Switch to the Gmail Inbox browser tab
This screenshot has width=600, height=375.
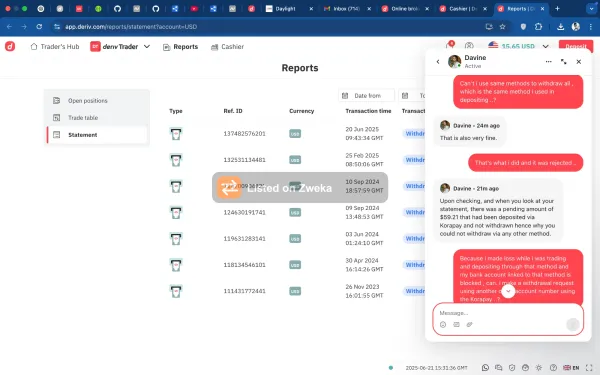click(347, 8)
